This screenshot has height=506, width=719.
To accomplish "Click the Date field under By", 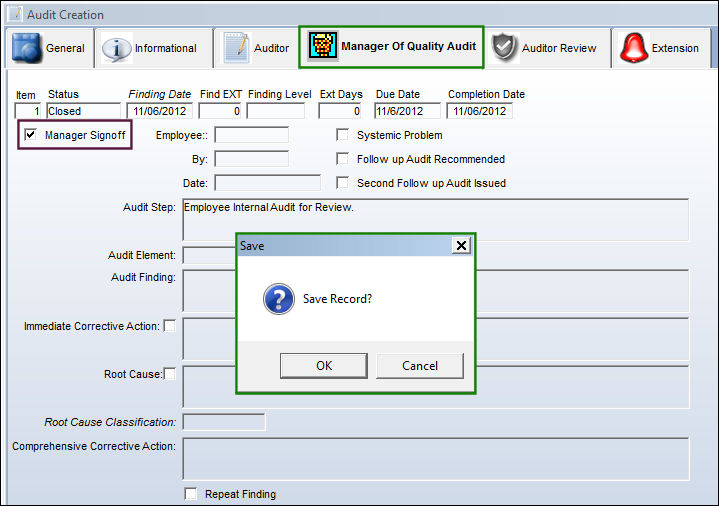I will pyautogui.click(x=268, y=183).
